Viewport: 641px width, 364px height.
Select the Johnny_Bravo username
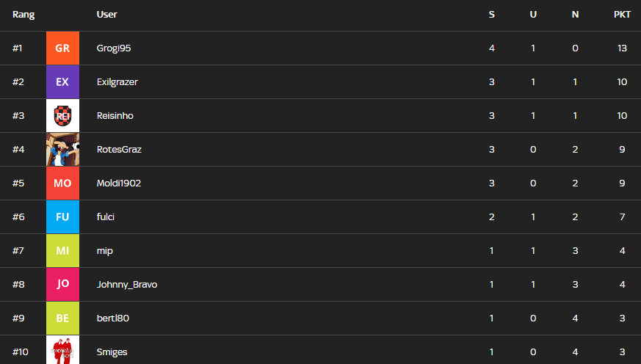click(x=126, y=285)
